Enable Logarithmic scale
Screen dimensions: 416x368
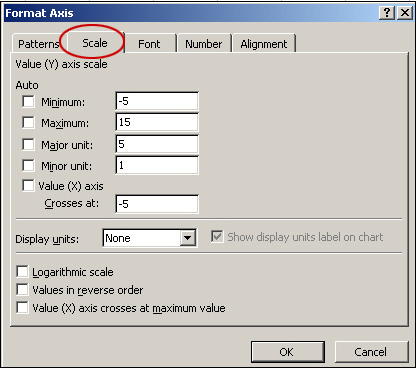tap(22, 272)
